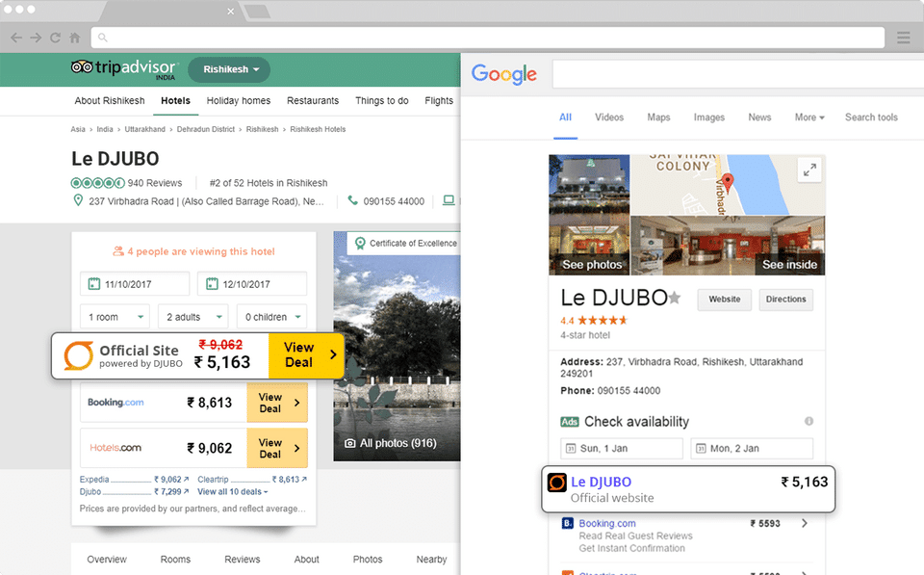Click the Website button
The height and width of the screenshot is (575, 924).
[x=724, y=299]
